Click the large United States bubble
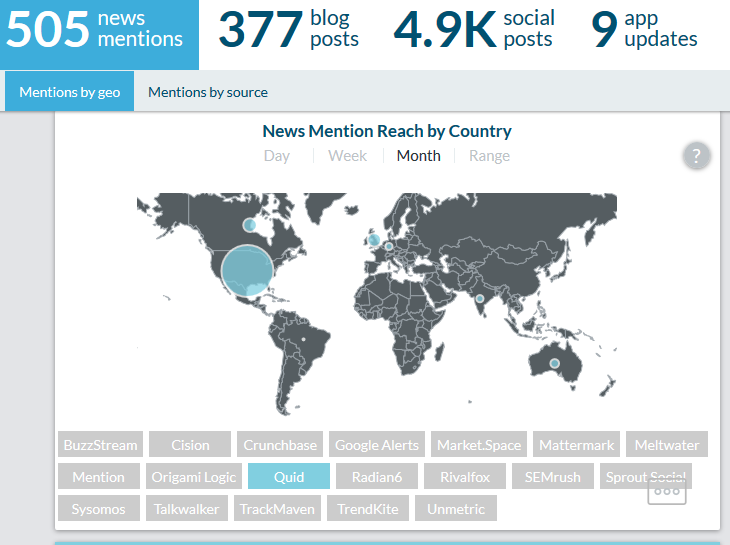This screenshot has height=545, width=730. (x=247, y=271)
